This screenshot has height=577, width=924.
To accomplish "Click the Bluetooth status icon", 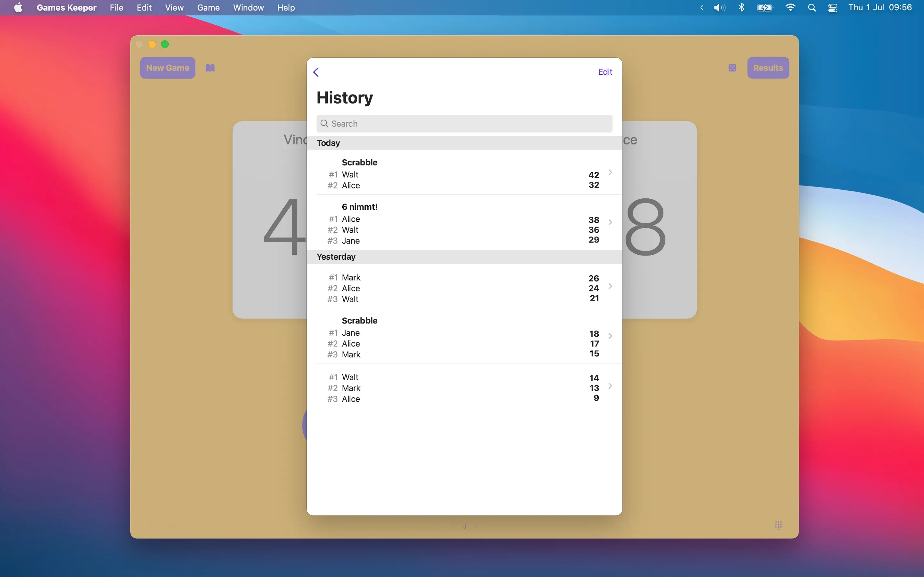I will tap(741, 8).
